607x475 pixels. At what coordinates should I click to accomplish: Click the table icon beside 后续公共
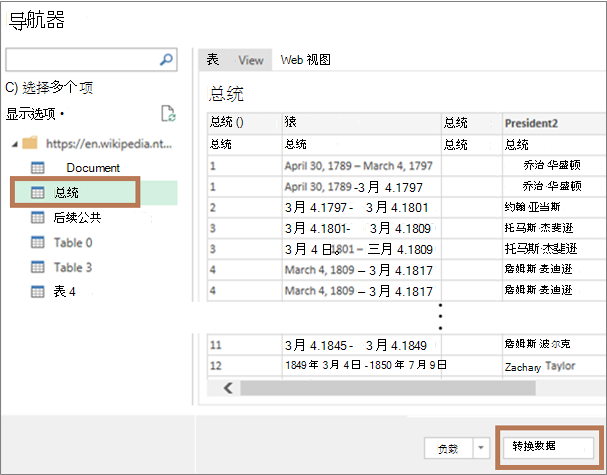[x=38, y=217]
